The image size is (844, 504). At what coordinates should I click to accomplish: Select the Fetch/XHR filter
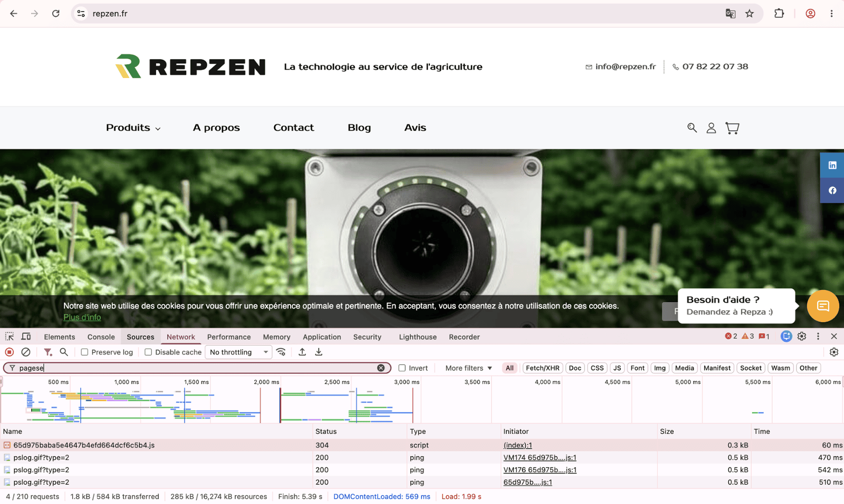coord(542,368)
